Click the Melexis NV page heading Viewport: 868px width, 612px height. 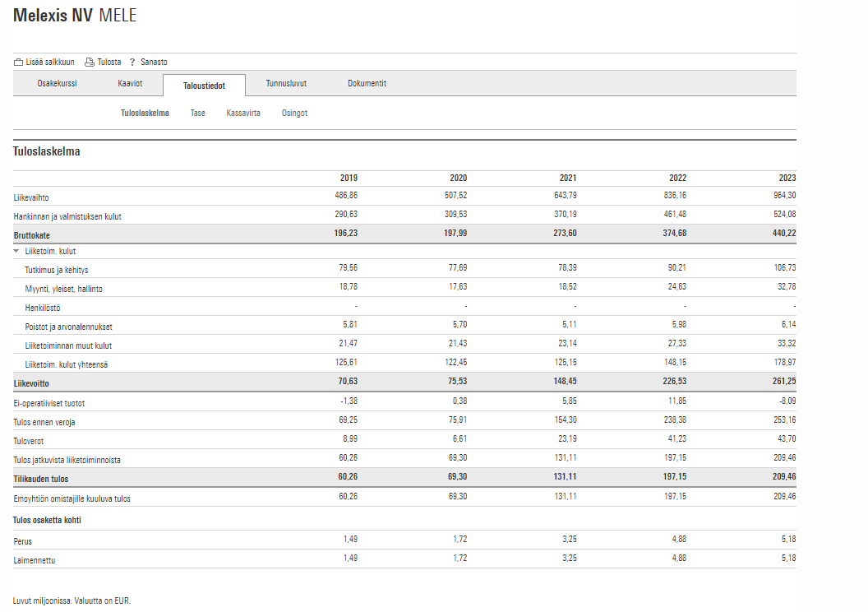coord(53,16)
